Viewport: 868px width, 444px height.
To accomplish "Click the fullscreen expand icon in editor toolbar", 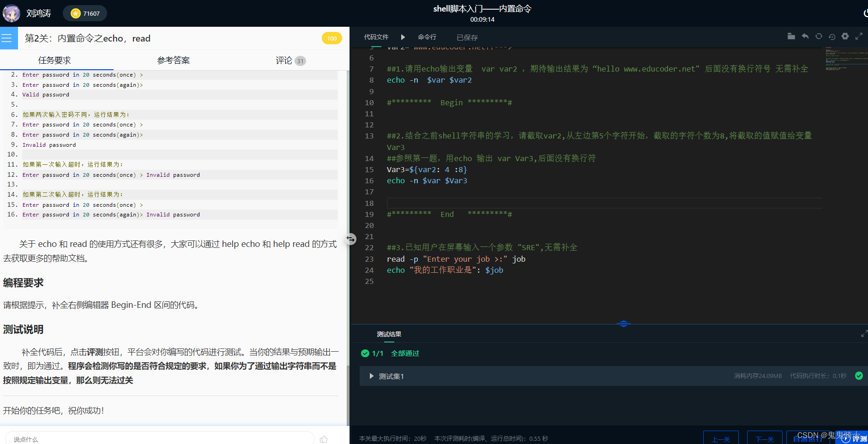I will (x=859, y=36).
